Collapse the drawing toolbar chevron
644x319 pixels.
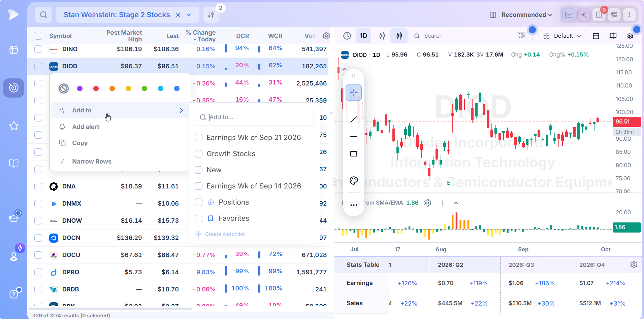[x=344, y=69]
